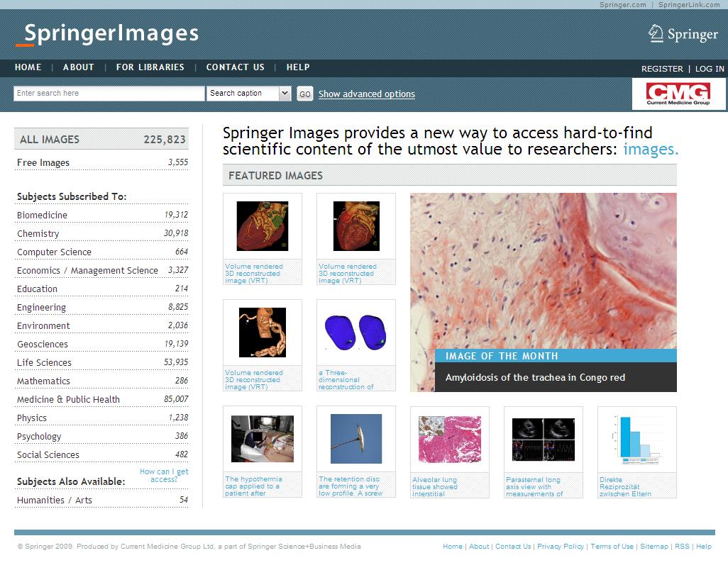Image resolution: width=728 pixels, height=570 pixels.
Task: Open Medicine & Public Health subject
Action: (101, 399)
